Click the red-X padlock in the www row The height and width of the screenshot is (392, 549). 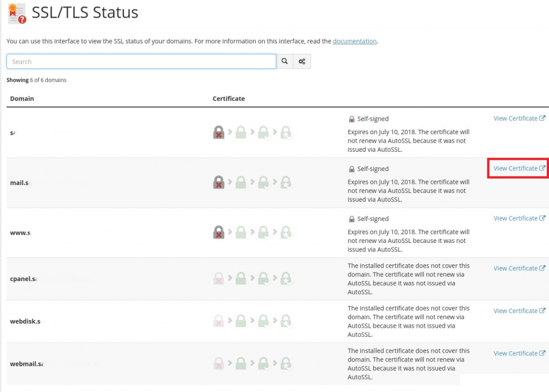click(219, 232)
